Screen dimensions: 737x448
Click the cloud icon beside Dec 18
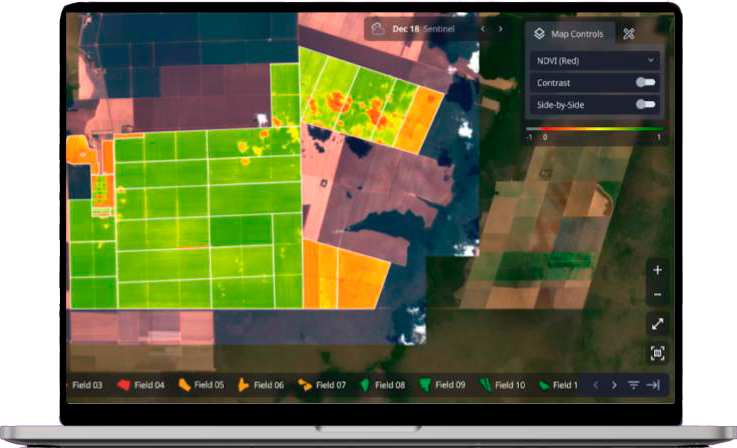click(x=378, y=29)
